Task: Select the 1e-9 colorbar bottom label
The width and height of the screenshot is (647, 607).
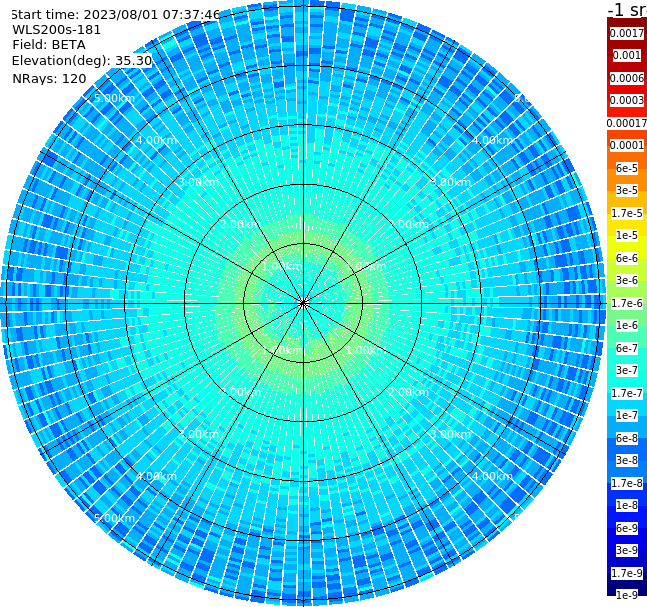Action: coord(627,595)
